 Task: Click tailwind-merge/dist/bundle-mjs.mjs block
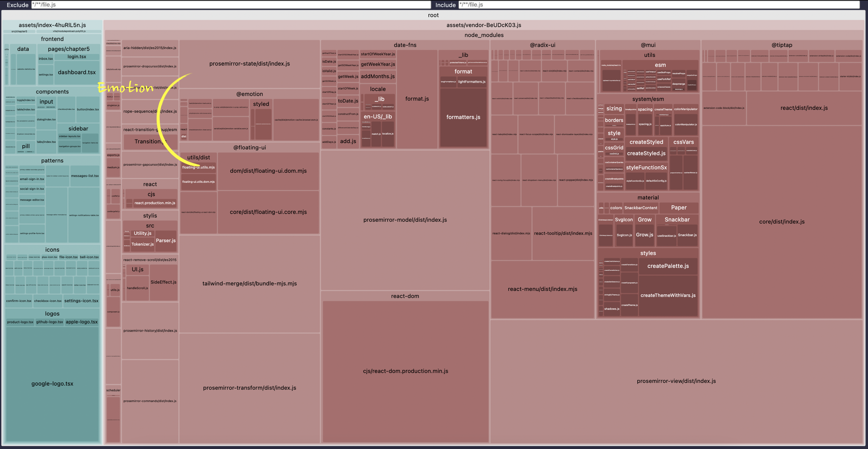tap(249, 284)
